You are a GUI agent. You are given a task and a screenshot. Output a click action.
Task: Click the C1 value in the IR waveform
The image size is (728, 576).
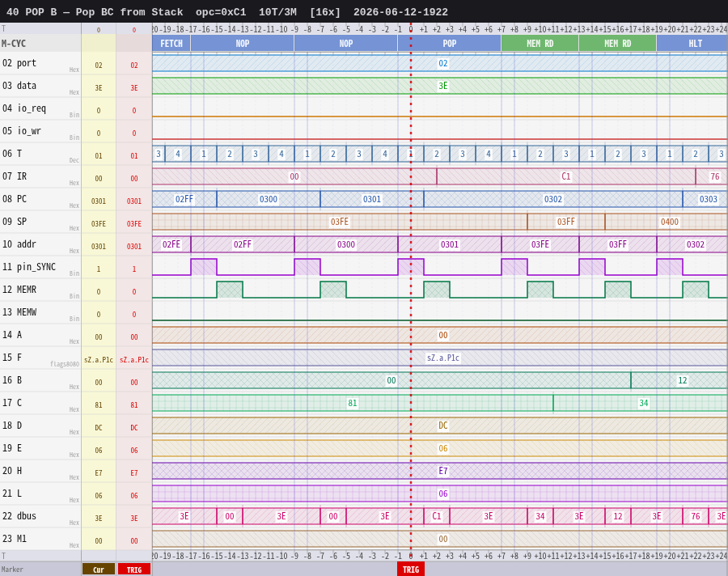pyautogui.click(x=566, y=176)
